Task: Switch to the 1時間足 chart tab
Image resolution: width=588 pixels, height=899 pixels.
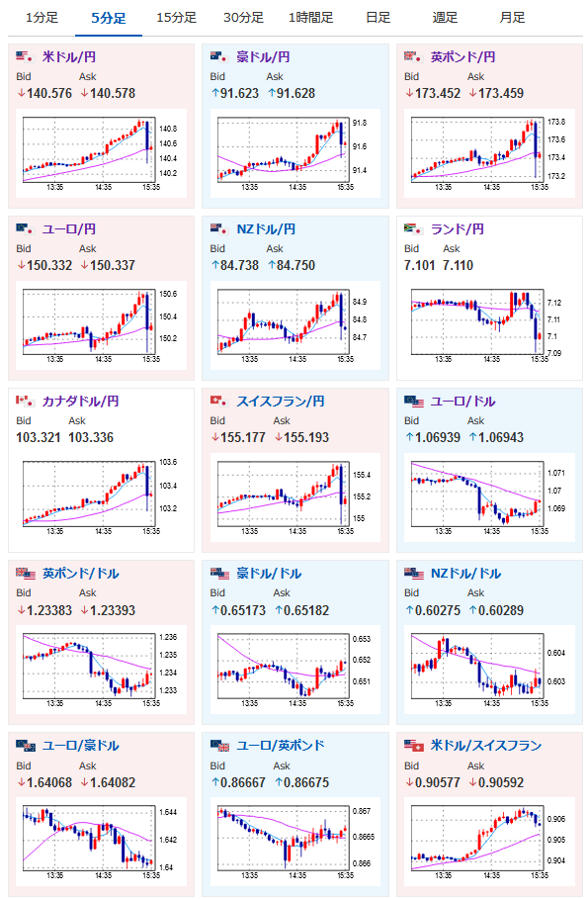Action: (310, 18)
